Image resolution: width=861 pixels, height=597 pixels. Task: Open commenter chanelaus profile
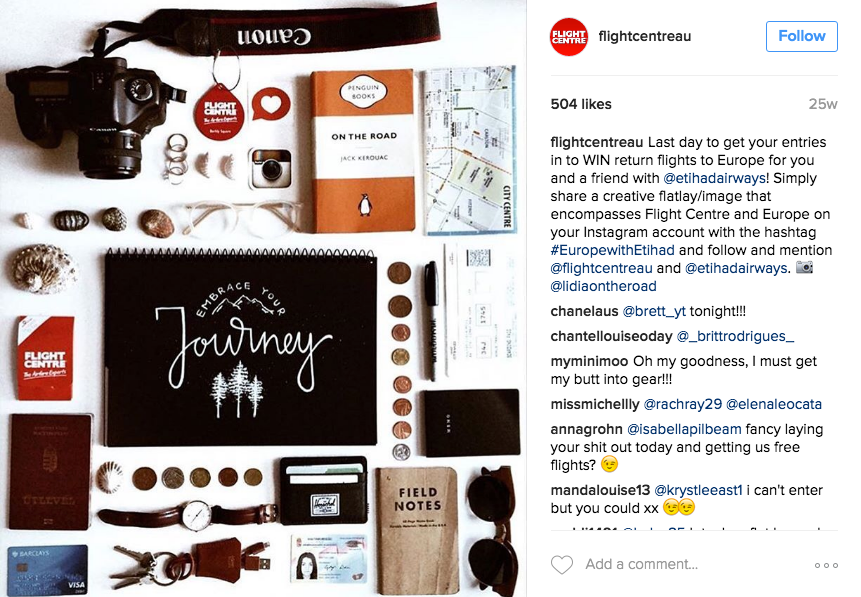click(x=584, y=311)
